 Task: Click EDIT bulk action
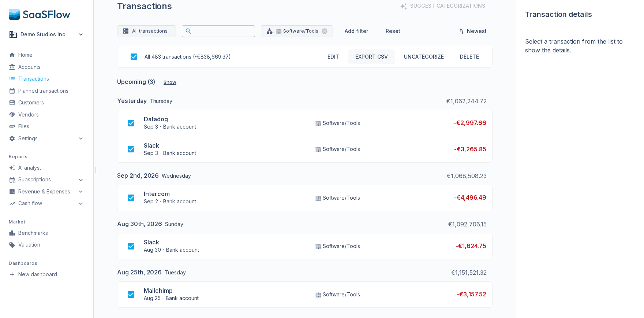[333, 57]
